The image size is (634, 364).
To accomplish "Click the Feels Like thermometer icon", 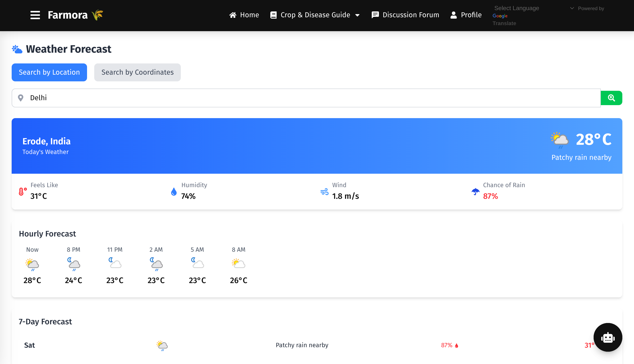I will [22, 192].
